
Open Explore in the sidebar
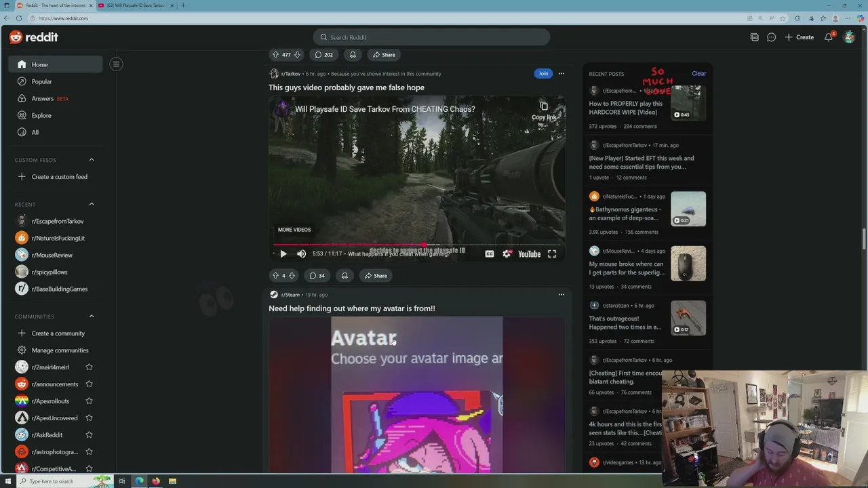[x=56, y=115]
